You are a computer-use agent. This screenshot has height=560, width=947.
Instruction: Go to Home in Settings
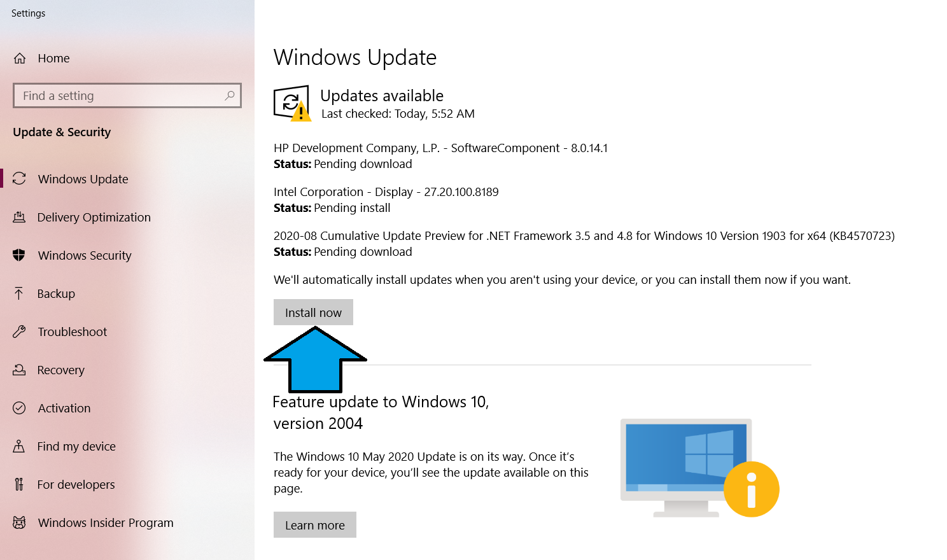click(x=53, y=59)
